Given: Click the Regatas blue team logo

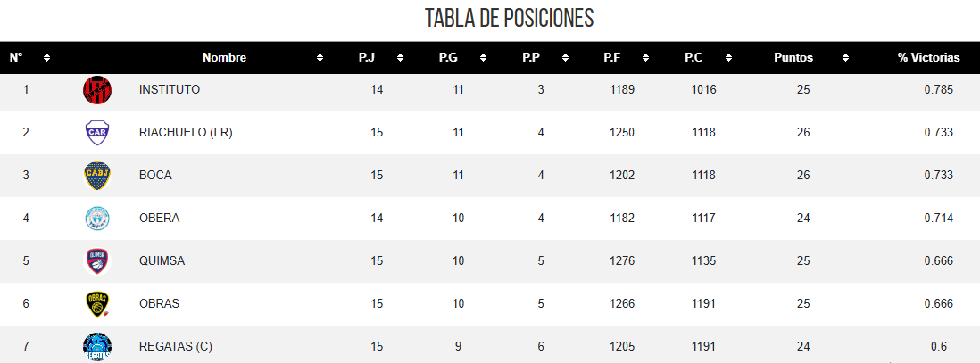Looking at the screenshot, I should (x=97, y=347).
